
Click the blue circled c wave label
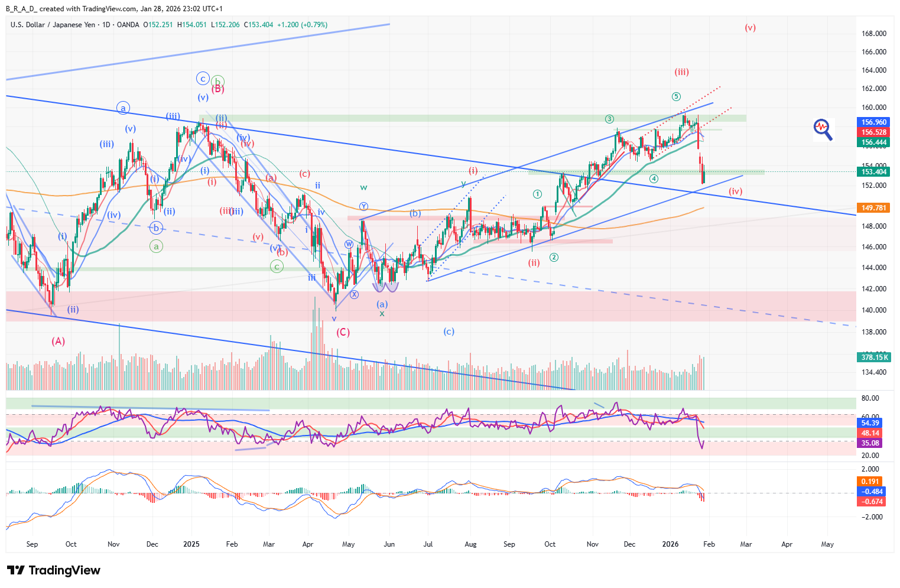203,78
